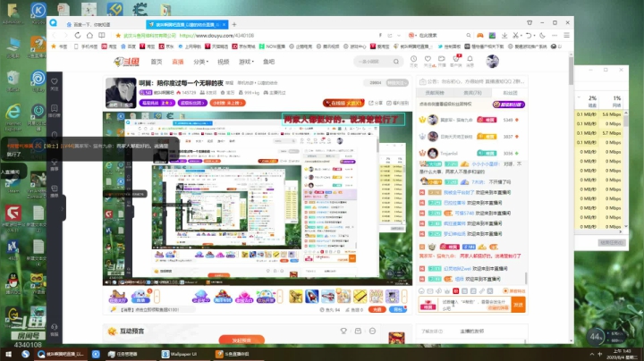
Task: Open the 首页 navigation item
Action: click(x=156, y=62)
